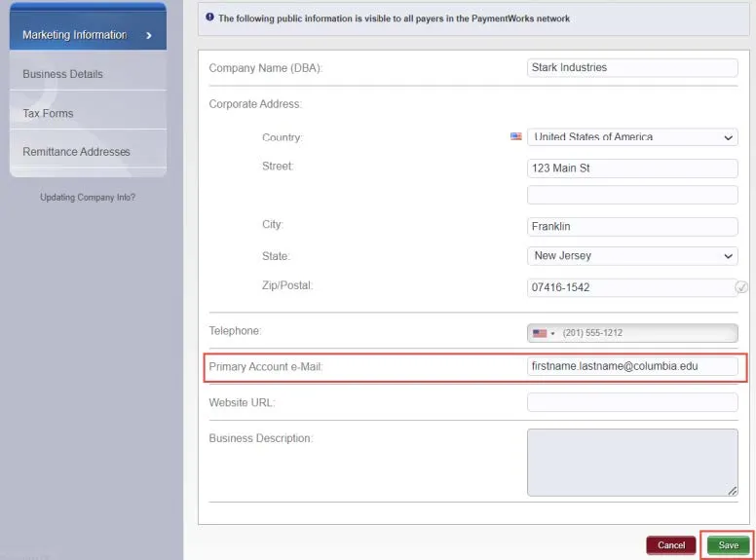
Task: Open the Tax Forms section
Action: point(88,112)
